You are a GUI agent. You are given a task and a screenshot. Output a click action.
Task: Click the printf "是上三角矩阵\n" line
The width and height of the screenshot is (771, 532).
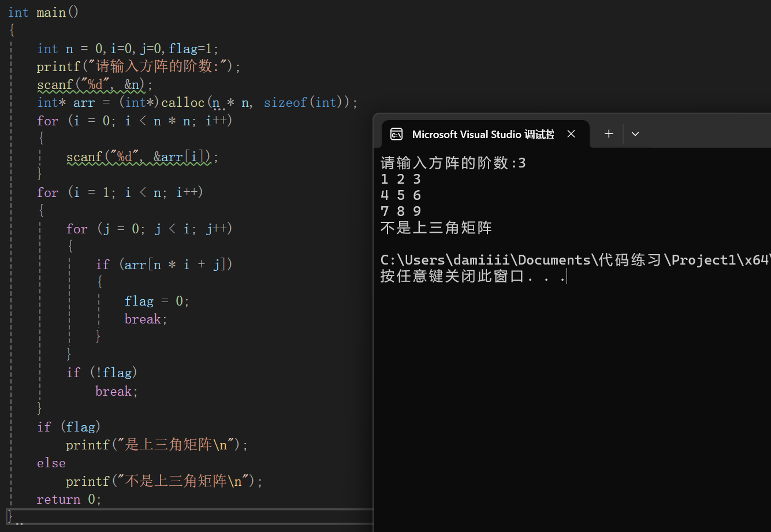[x=157, y=445]
